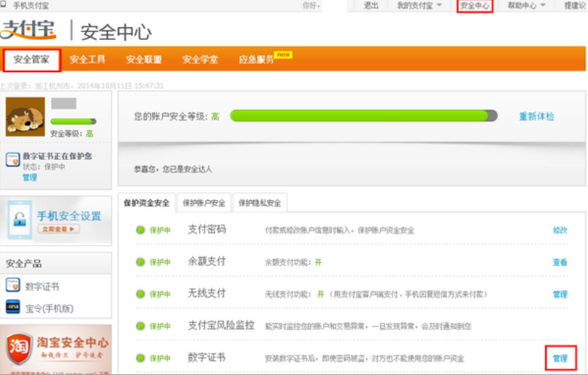Click 管理 under 数字证书正在保护您
The height and width of the screenshot is (375, 588).
[x=29, y=177]
